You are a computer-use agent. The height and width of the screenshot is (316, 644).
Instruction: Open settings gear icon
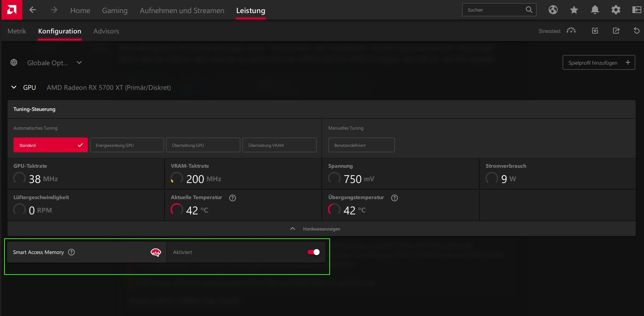[616, 10]
